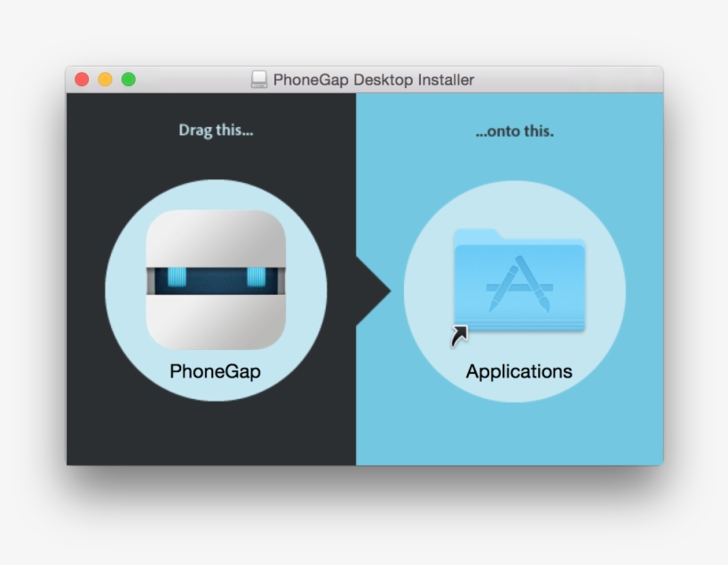Click the PhoneGap Desktop Installer window title

point(374,80)
